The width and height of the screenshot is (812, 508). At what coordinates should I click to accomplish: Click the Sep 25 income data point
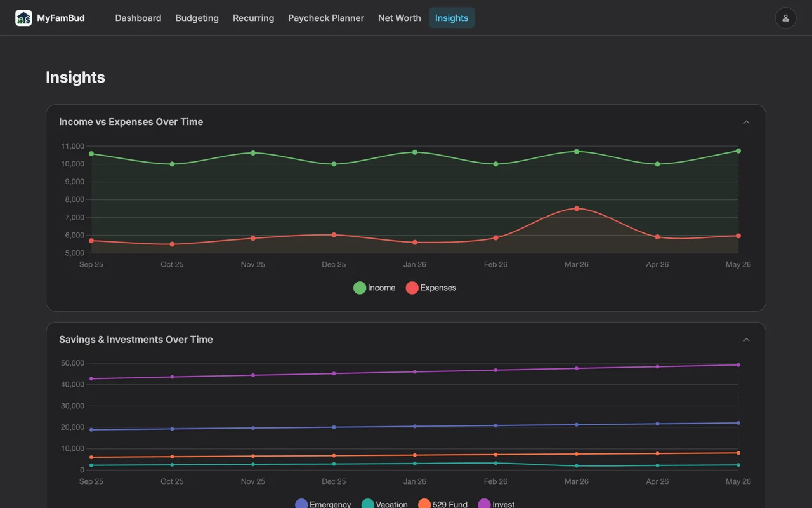coord(91,154)
